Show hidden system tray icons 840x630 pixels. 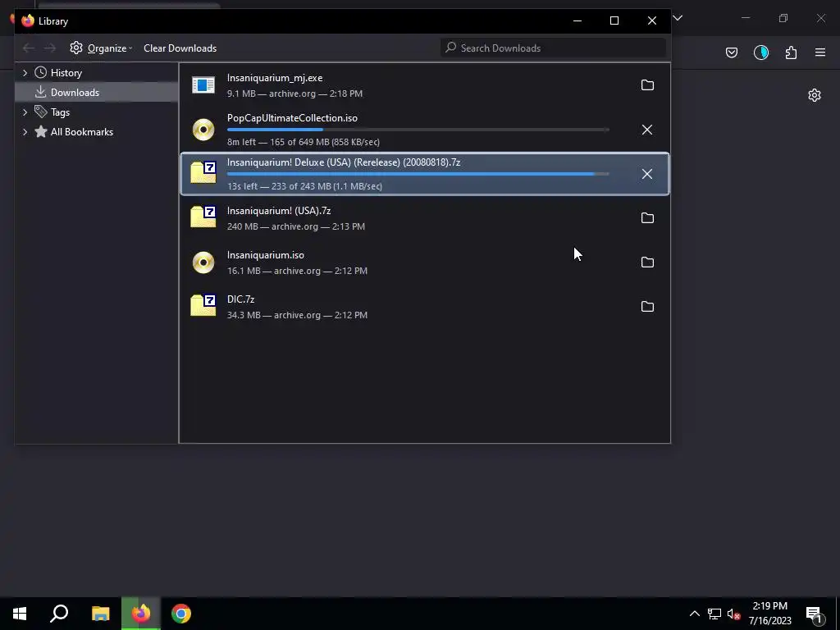(x=694, y=614)
